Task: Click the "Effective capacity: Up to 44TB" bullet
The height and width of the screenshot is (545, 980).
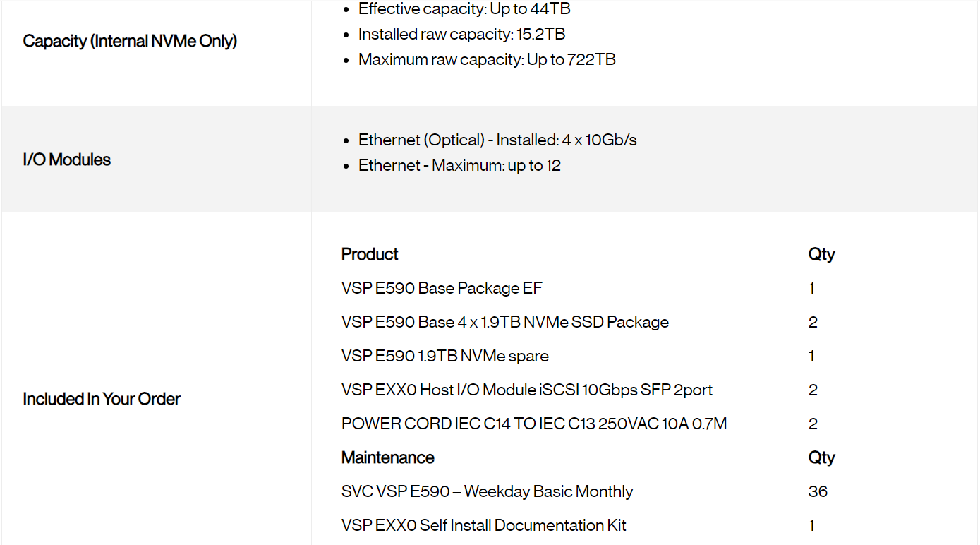Action: pyautogui.click(x=464, y=9)
